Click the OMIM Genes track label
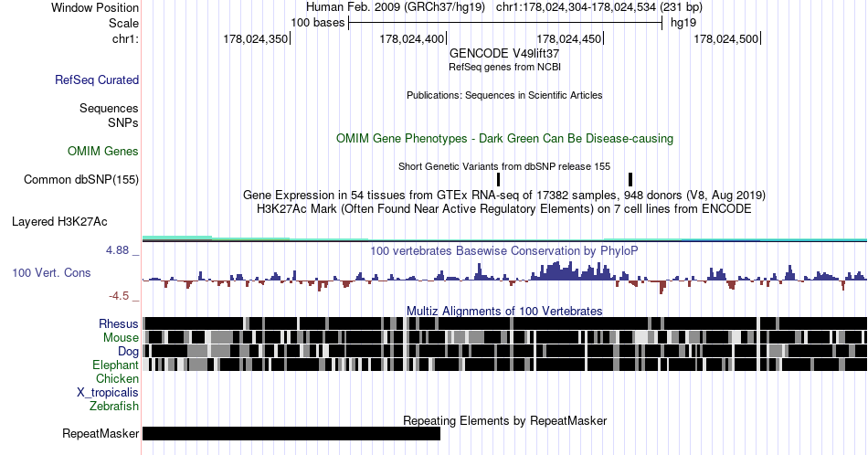The width and height of the screenshot is (868, 455). tap(102, 151)
